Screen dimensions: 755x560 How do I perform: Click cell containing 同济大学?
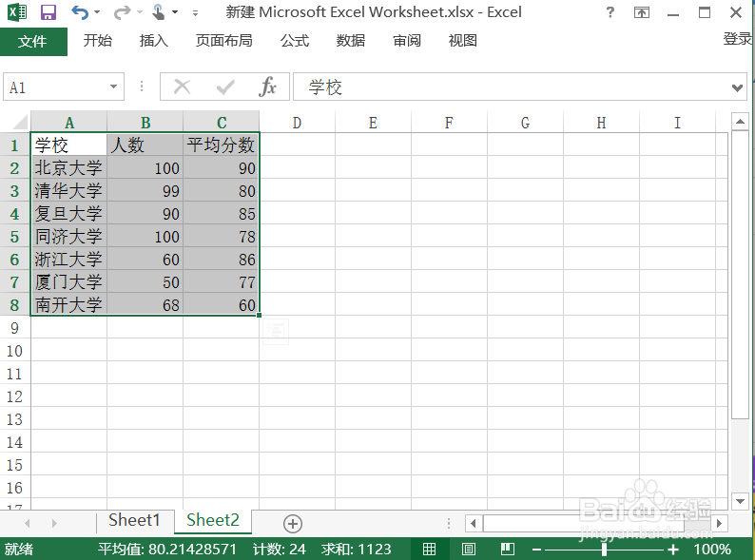[68, 237]
